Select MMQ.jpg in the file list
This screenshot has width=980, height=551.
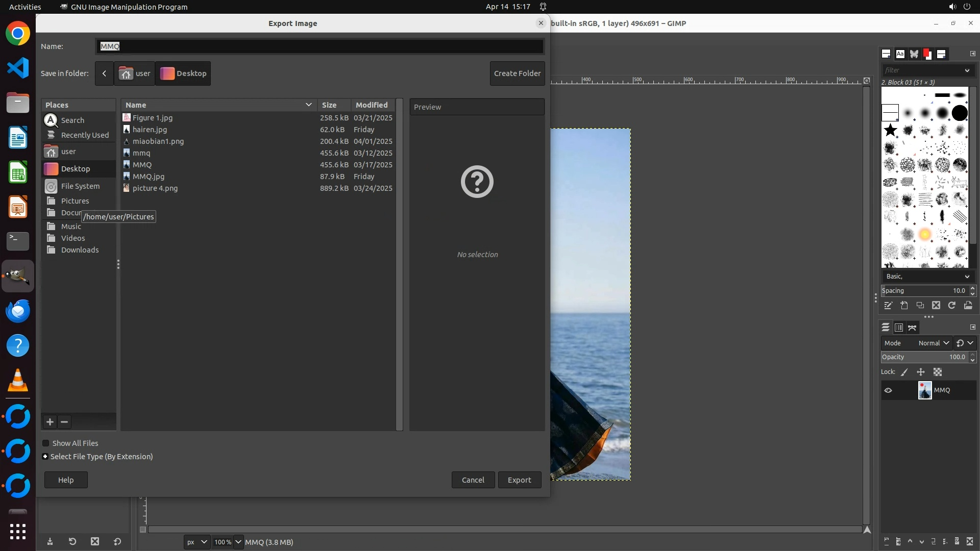(149, 177)
